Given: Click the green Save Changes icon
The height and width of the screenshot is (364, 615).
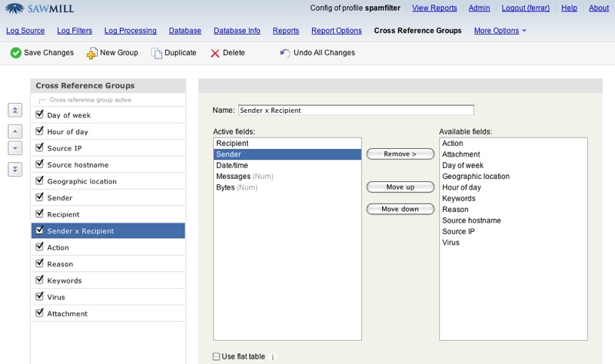Looking at the screenshot, I should pos(15,53).
